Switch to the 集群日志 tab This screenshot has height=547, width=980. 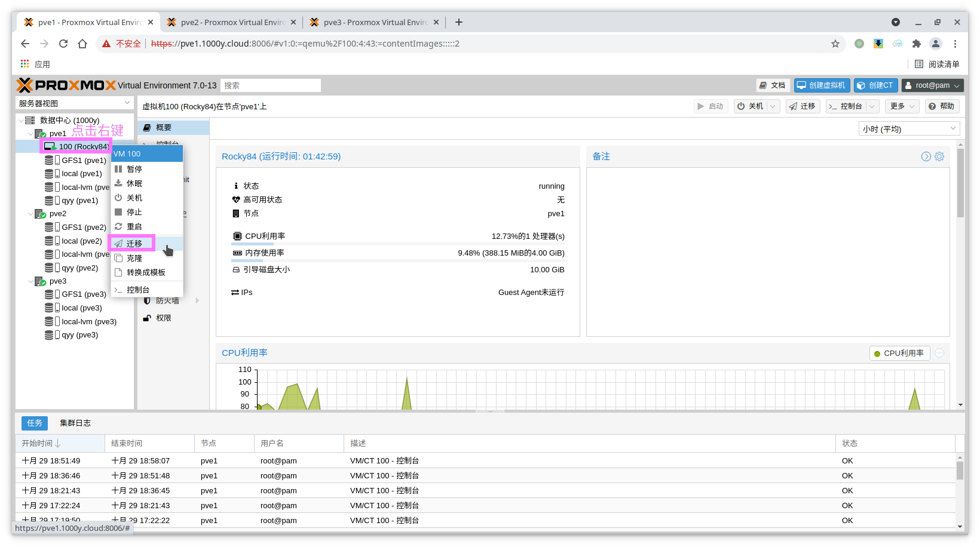pos(75,423)
